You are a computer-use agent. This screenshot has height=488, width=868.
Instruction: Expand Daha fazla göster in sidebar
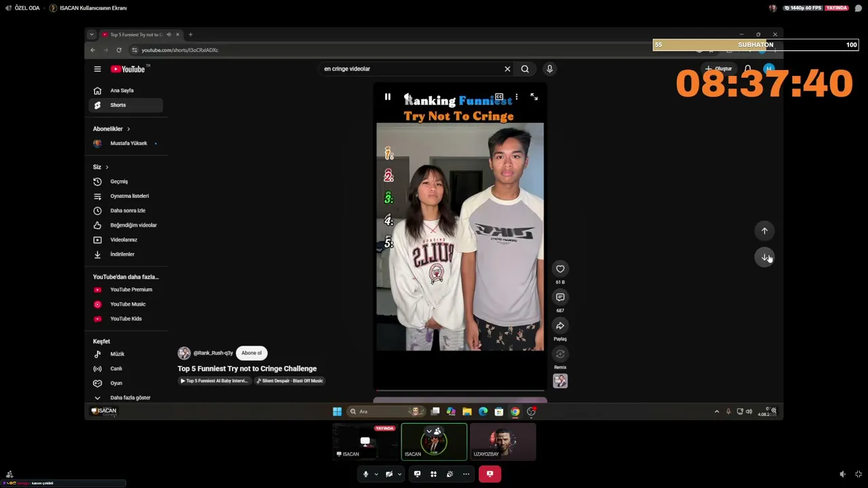pyautogui.click(x=125, y=398)
